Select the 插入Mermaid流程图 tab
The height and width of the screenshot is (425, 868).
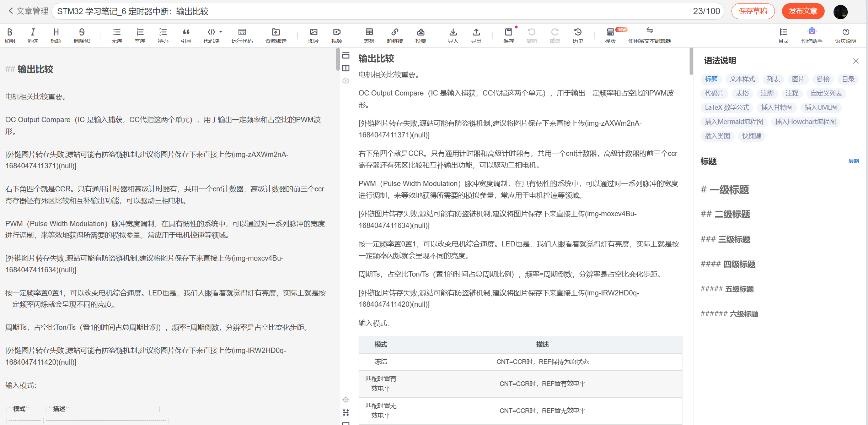734,122
